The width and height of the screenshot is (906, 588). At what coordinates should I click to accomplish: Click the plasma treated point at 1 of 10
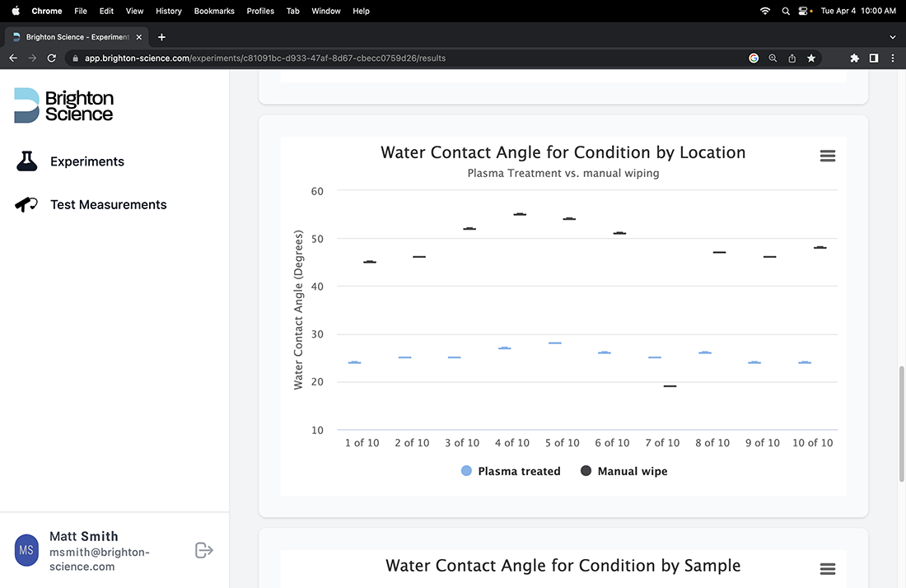click(x=354, y=362)
